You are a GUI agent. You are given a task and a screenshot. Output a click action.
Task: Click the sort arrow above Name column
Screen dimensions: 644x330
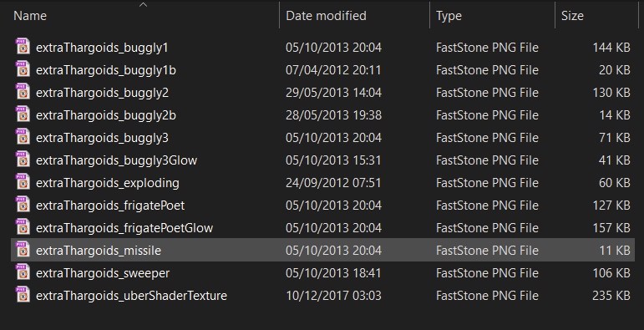click(x=143, y=4)
